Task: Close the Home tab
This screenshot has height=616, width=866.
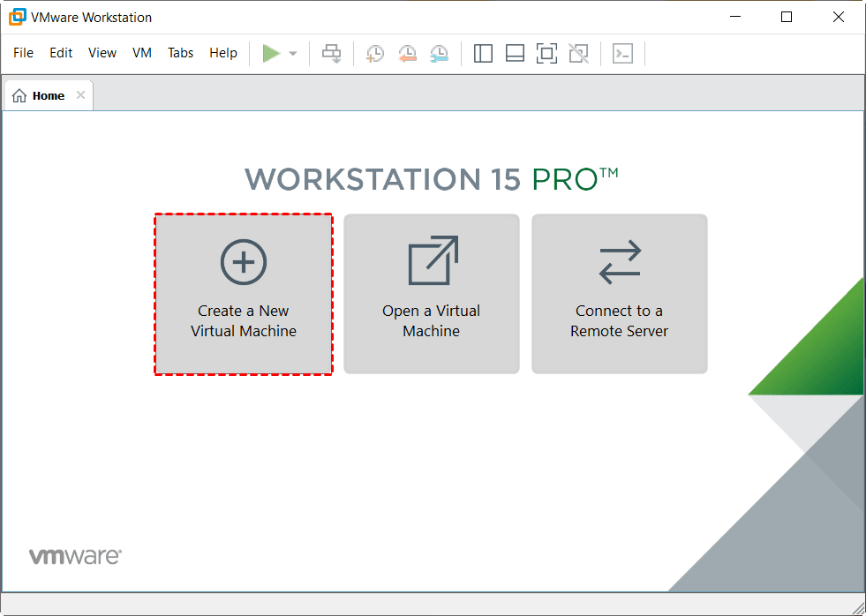Action: tap(80, 95)
